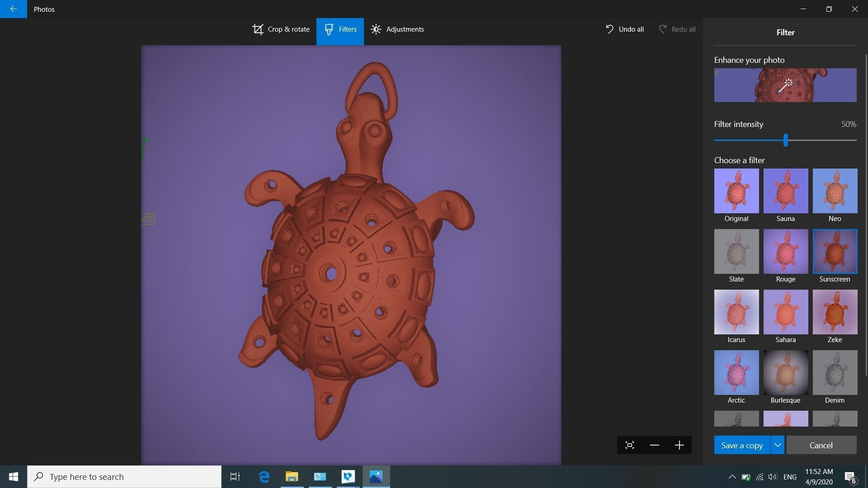Click the Filter intensity slider handle
868x488 pixels.
pyautogui.click(x=786, y=140)
